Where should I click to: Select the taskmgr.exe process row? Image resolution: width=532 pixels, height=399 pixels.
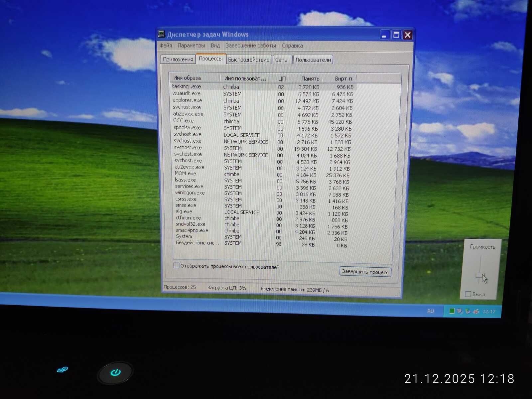click(263, 87)
